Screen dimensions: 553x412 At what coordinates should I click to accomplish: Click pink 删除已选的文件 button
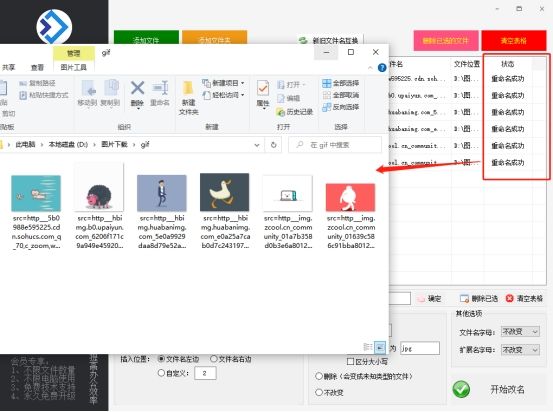[446, 41]
